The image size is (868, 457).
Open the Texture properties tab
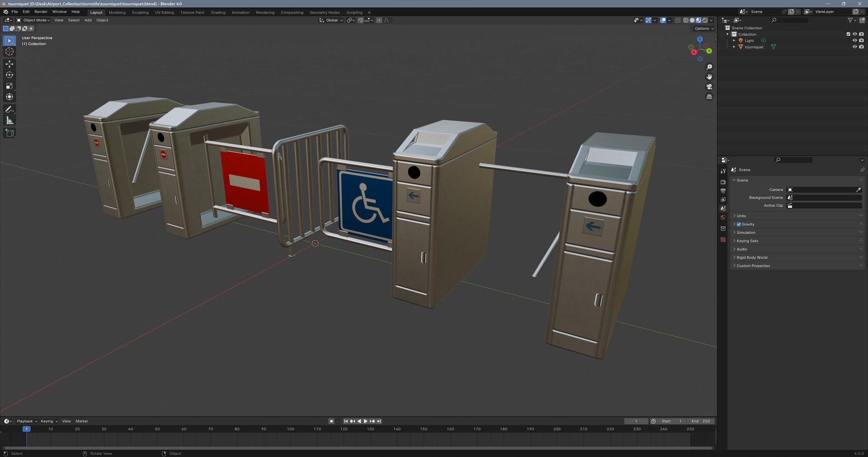click(723, 240)
